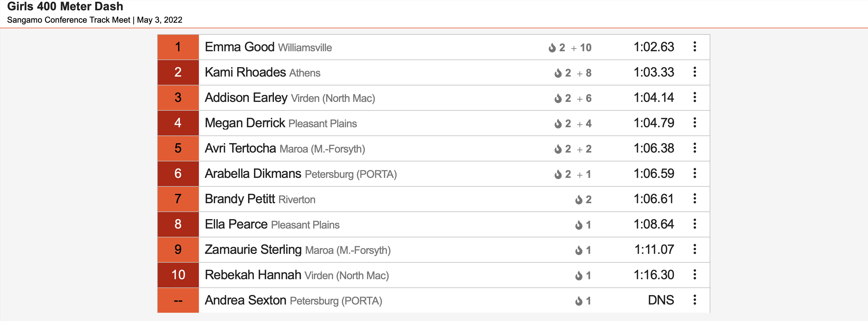
Task: Open the three-dot menu for Kami Rhoades
Action: coord(694,72)
